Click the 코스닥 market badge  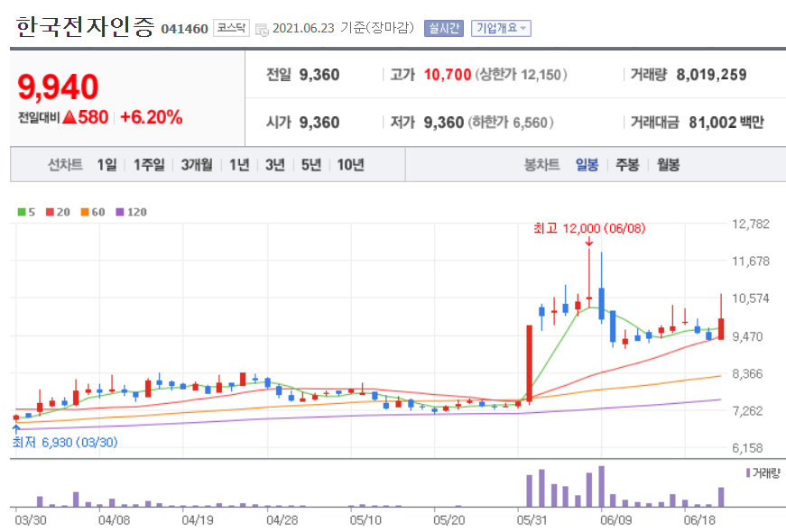(x=231, y=28)
